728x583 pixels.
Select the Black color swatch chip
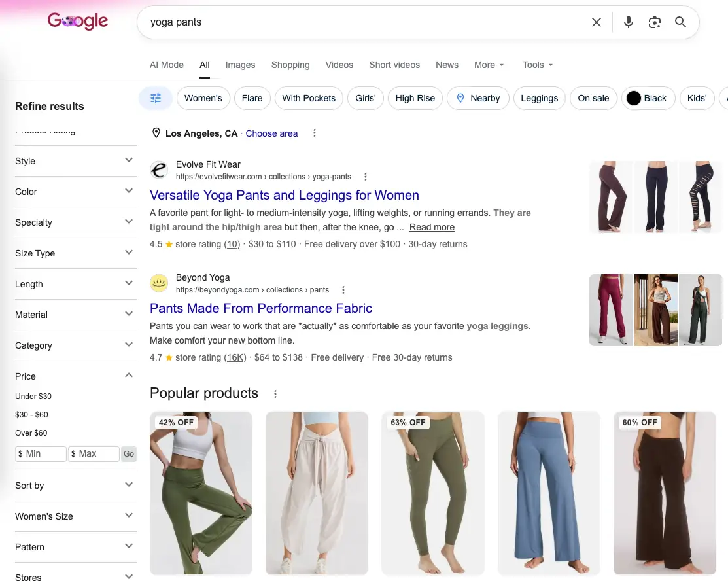point(648,99)
